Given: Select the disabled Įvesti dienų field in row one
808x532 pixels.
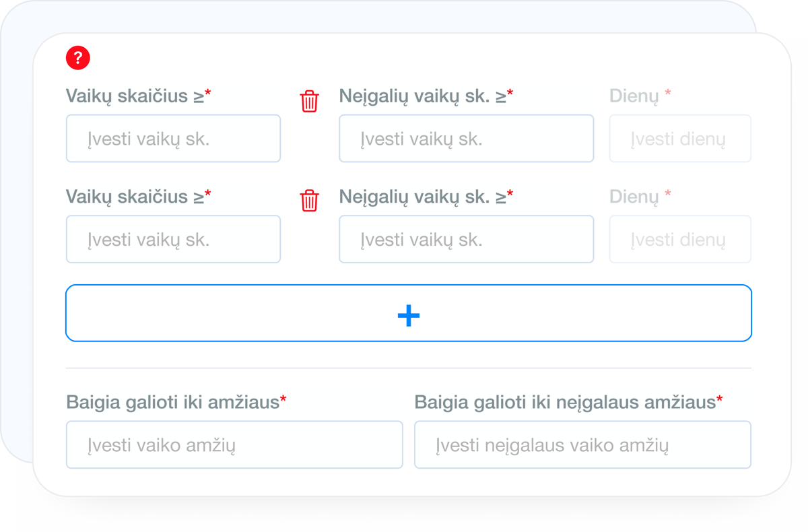Looking at the screenshot, I should [x=679, y=138].
